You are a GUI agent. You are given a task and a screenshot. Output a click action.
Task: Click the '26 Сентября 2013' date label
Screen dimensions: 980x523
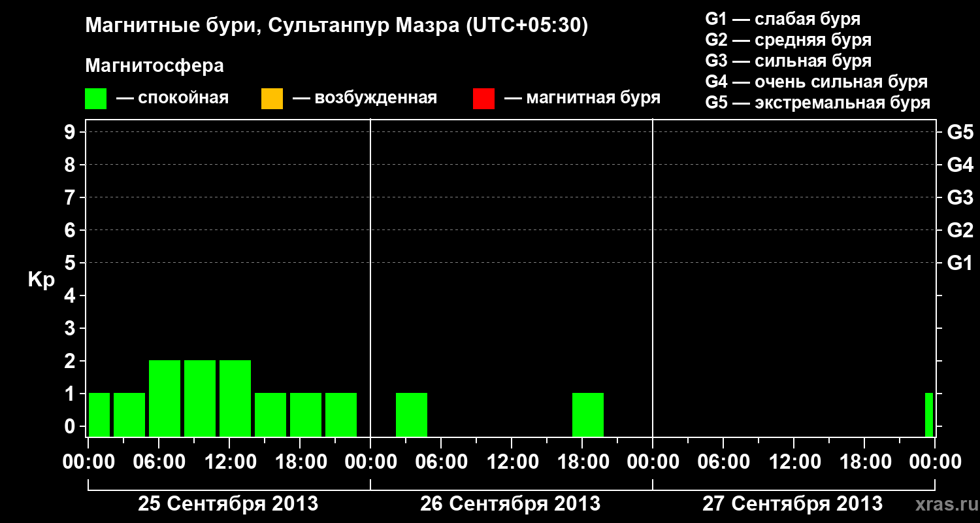[510, 503]
